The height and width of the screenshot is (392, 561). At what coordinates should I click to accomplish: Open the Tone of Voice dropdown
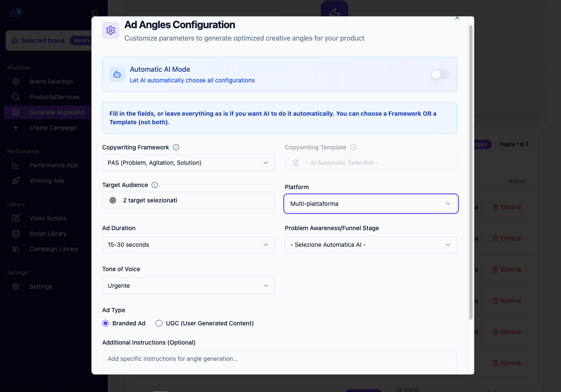pos(188,286)
